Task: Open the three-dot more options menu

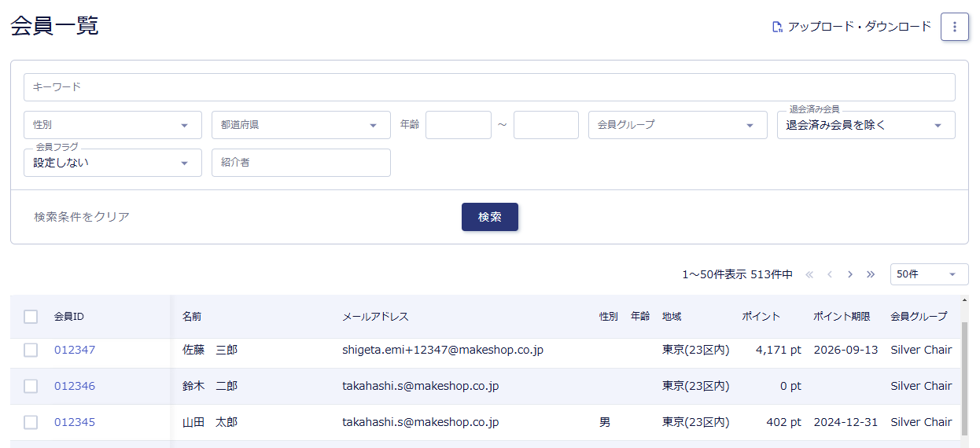Action: point(954,27)
